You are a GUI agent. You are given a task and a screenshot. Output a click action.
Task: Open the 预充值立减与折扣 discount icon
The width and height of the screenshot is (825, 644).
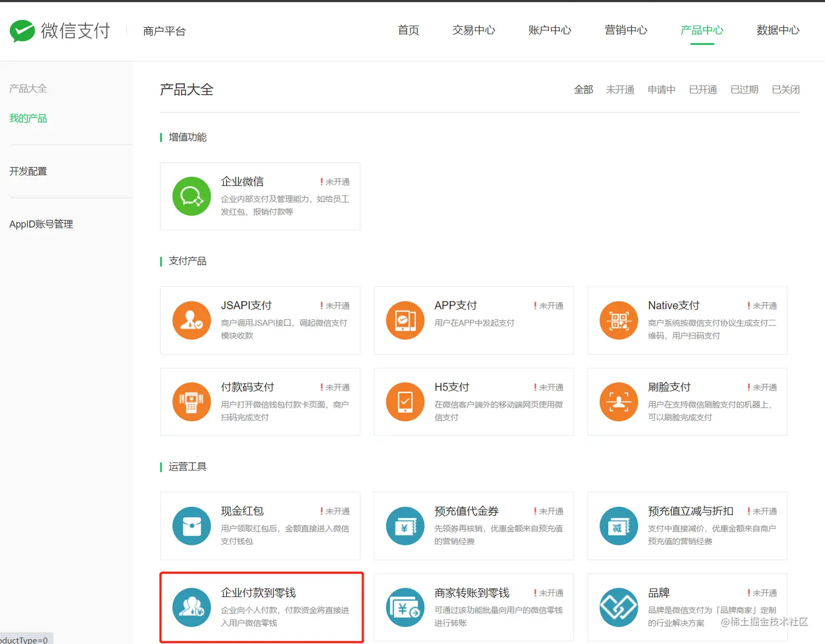click(x=619, y=526)
